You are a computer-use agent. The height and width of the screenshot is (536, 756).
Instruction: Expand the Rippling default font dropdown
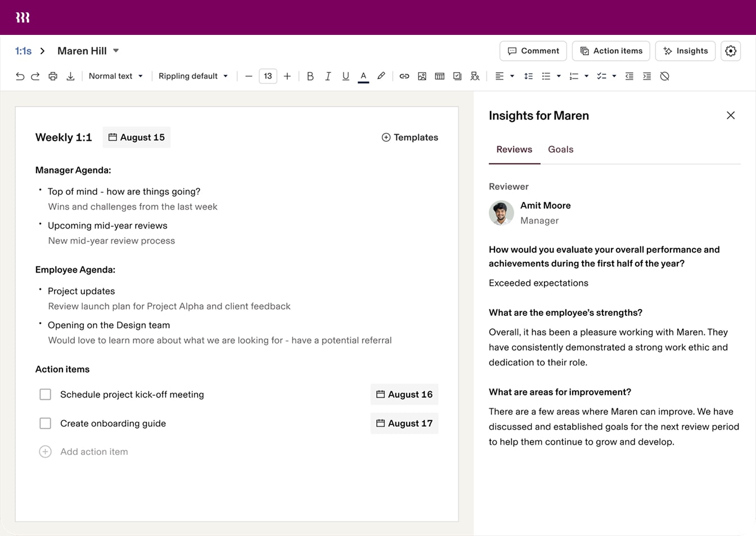click(x=193, y=76)
